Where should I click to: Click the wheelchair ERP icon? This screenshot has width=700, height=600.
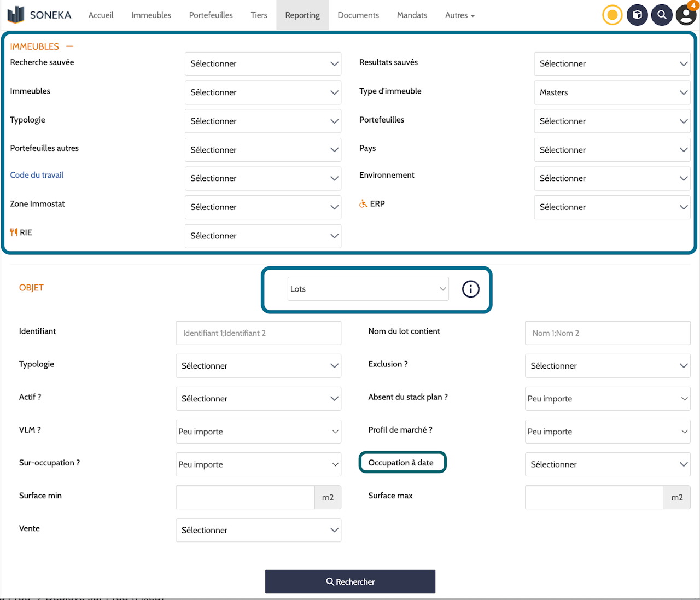363,203
